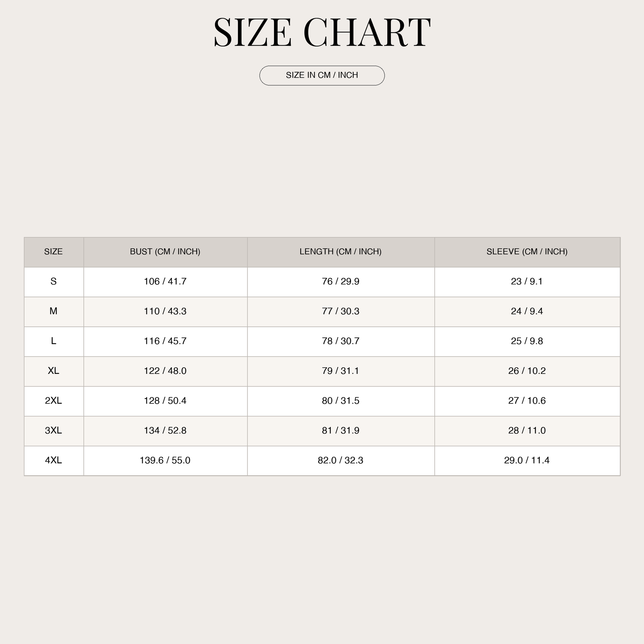Click the SIZE CHART title
Screen dimensions: 644x644
coord(322,32)
